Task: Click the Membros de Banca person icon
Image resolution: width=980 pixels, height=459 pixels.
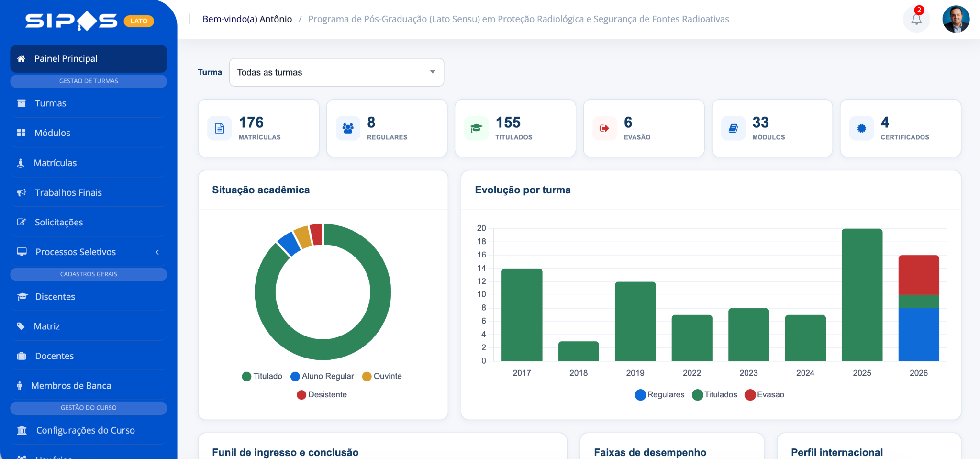Action: 20,386
